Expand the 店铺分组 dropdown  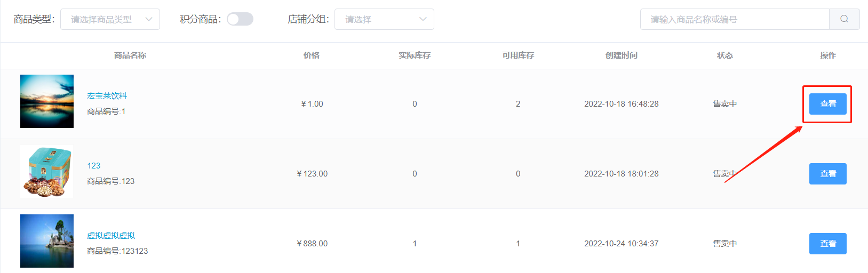tap(384, 19)
